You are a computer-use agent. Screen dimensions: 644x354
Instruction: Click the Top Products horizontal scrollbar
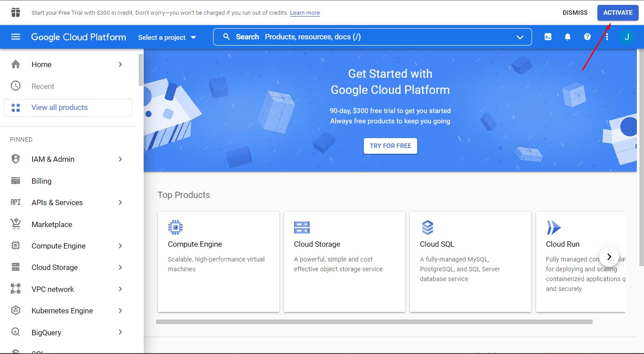point(374,321)
